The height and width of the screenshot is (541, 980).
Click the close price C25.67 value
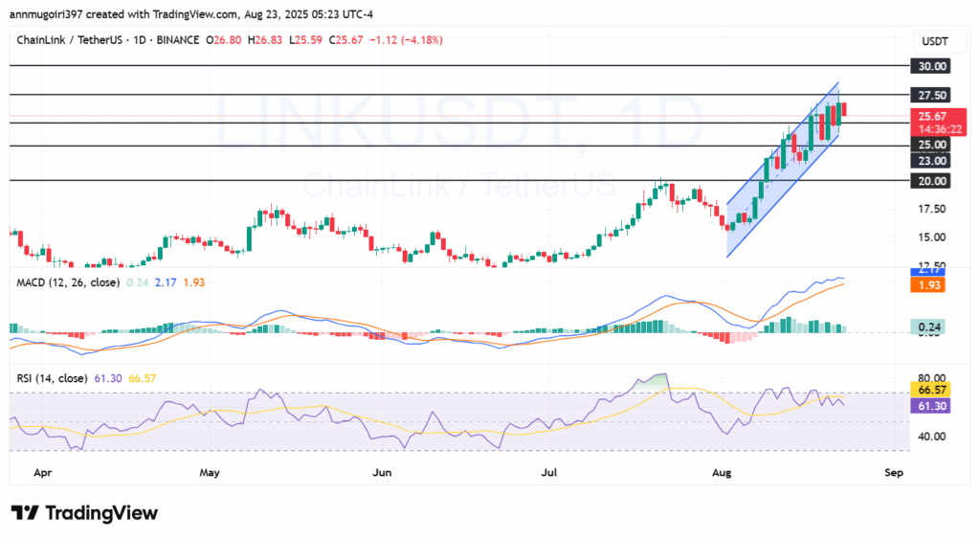(x=345, y=40)
